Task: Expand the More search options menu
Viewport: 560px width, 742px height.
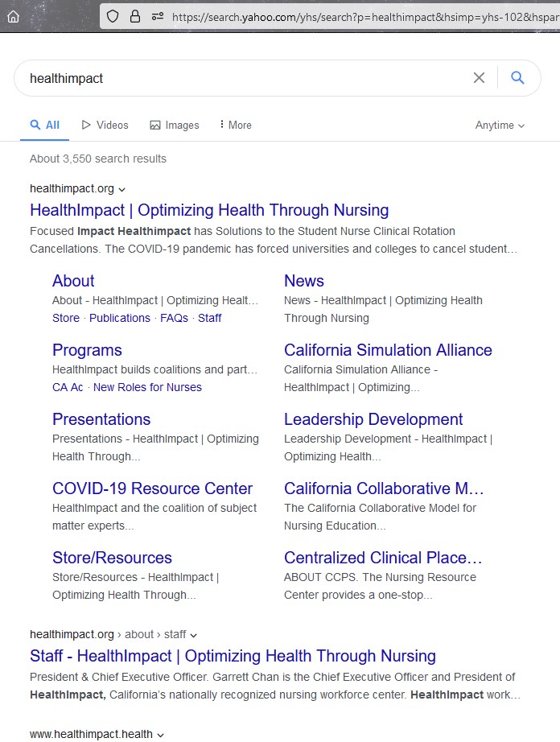Action: coord(235,126)
